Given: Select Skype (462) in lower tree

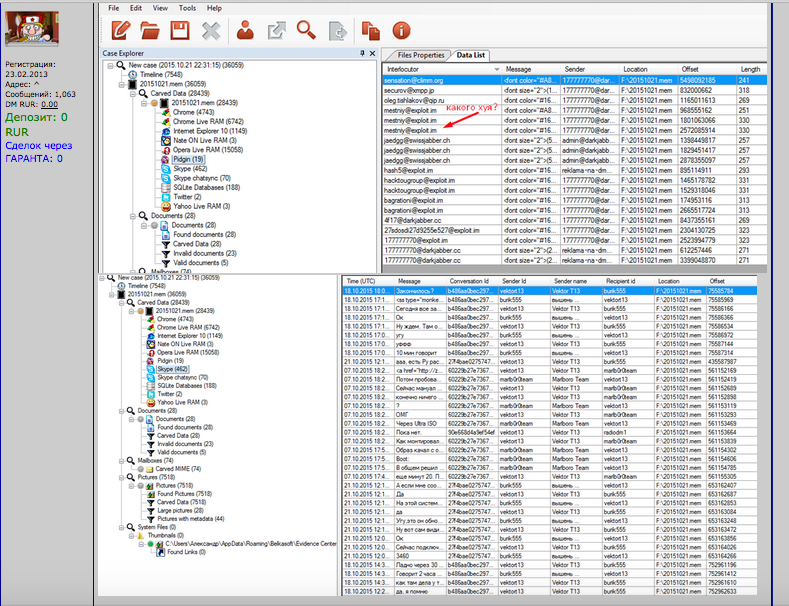Looking at the screenshot, I should [172, 369].
